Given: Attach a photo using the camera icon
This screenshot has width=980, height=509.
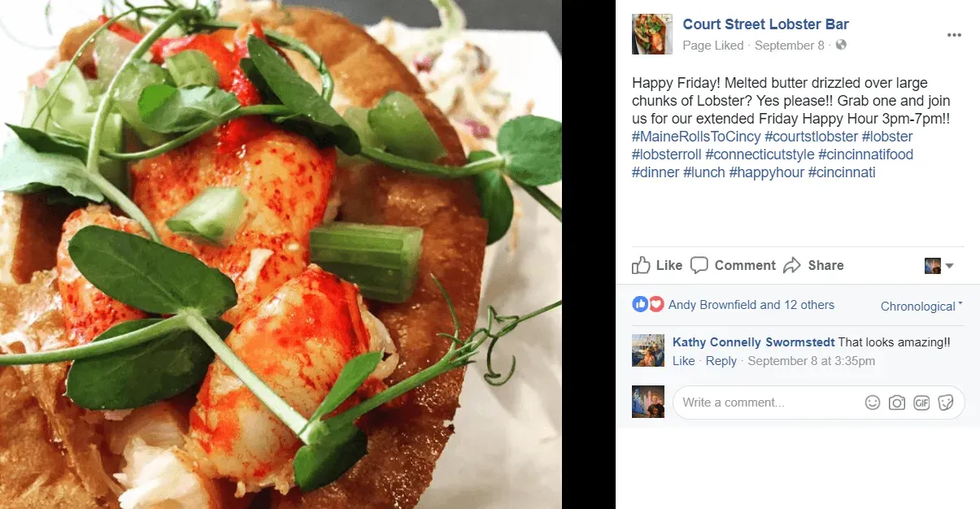Looking at the screenshot, I should coord(897,402).
